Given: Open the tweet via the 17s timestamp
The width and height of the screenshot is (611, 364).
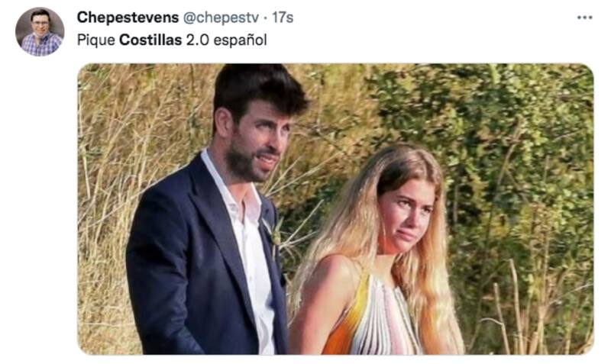Looking at the screenshot, I should pyautogui.click(x=283, y=18).
